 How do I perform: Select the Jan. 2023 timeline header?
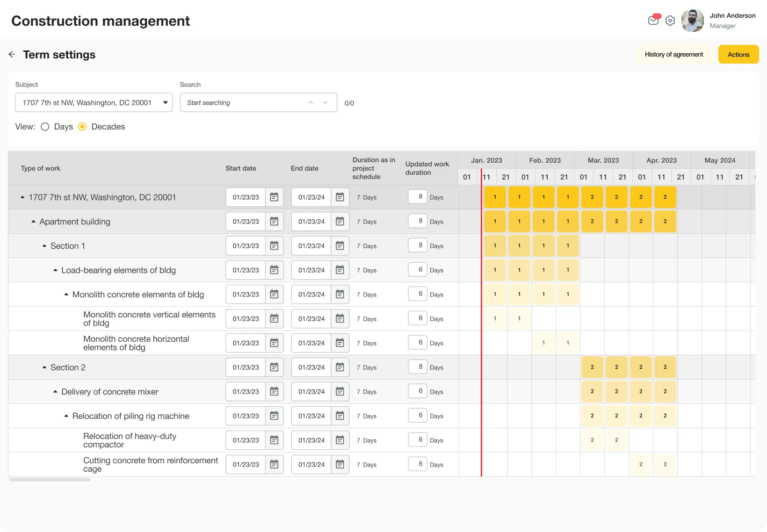[486, 160]
